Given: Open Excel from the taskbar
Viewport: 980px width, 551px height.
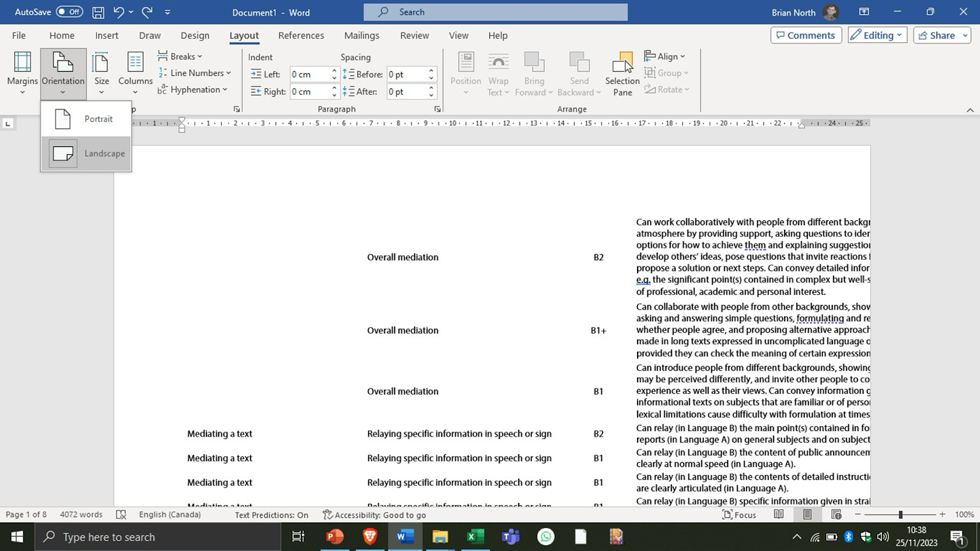Looking at the screenshot, I should coord(475,537).
